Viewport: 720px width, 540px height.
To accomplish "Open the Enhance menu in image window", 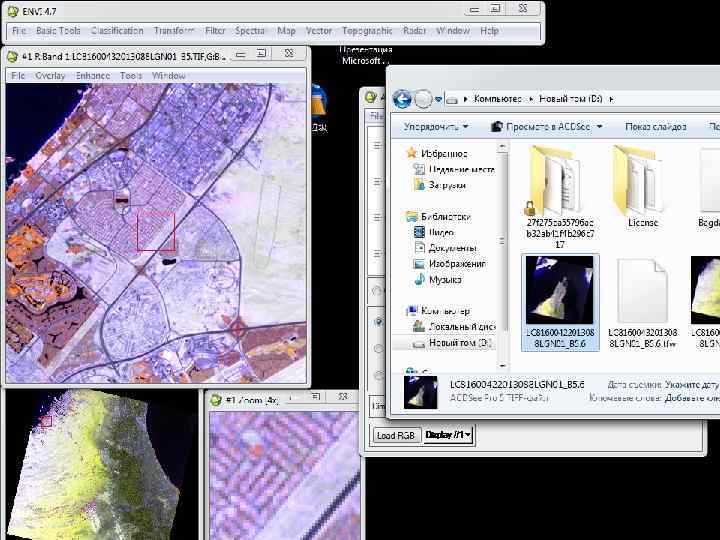I will (93, 76).
